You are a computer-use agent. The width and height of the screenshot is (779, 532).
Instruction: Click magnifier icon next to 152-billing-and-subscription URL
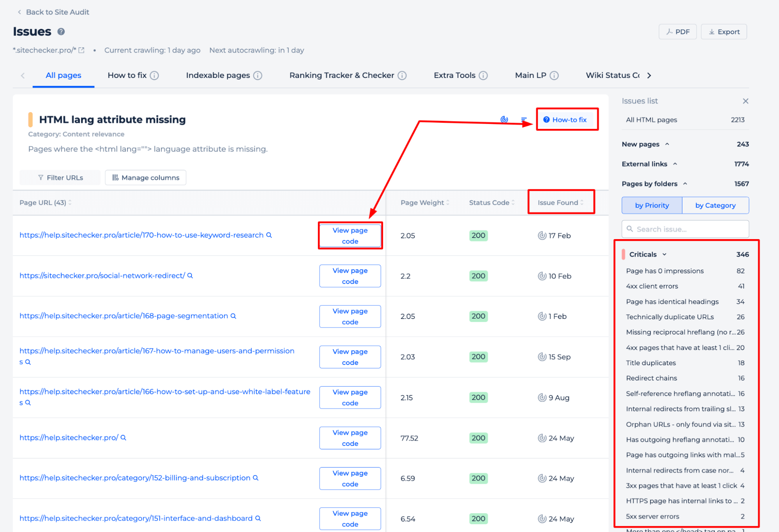(x=256, y=478)
